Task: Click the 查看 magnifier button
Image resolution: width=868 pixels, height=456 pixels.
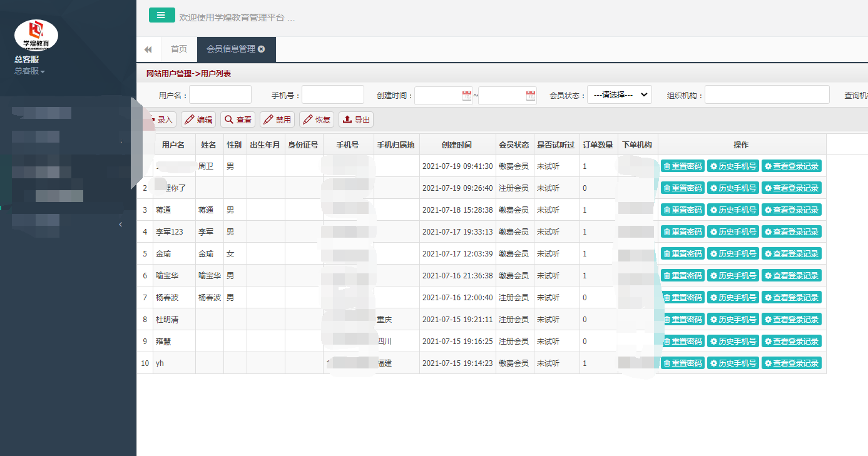Action: [x=238, y=120]
